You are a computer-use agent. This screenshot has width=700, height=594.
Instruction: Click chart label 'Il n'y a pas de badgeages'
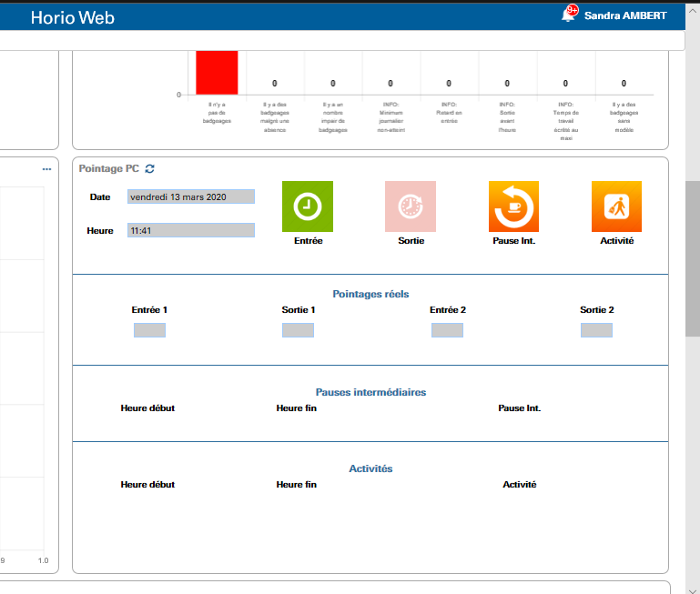click(217, 113)
